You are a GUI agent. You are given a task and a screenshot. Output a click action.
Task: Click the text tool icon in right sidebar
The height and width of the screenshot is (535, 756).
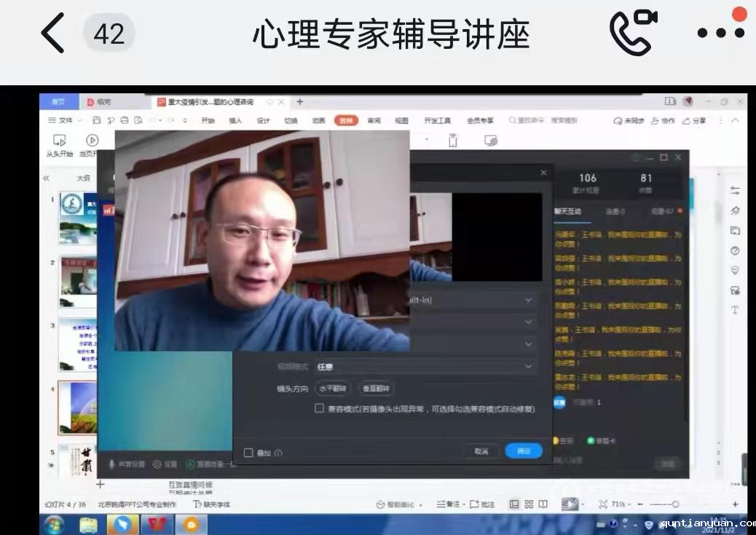(x=735, y=310)
